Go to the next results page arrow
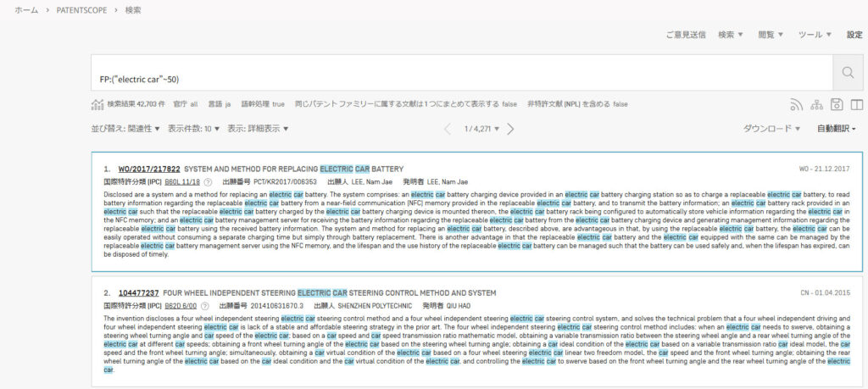This screenshot has height=389, width=868. tap(510, 129)
